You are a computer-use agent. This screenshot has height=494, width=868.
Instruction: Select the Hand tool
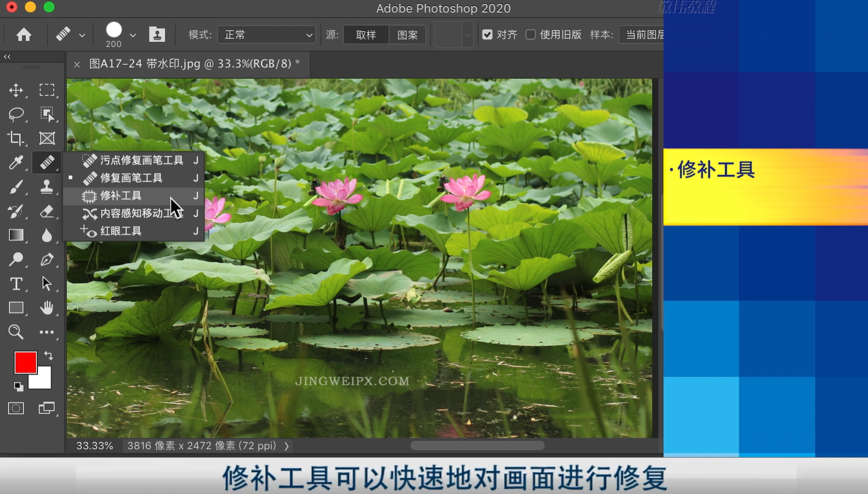point(47,308)
